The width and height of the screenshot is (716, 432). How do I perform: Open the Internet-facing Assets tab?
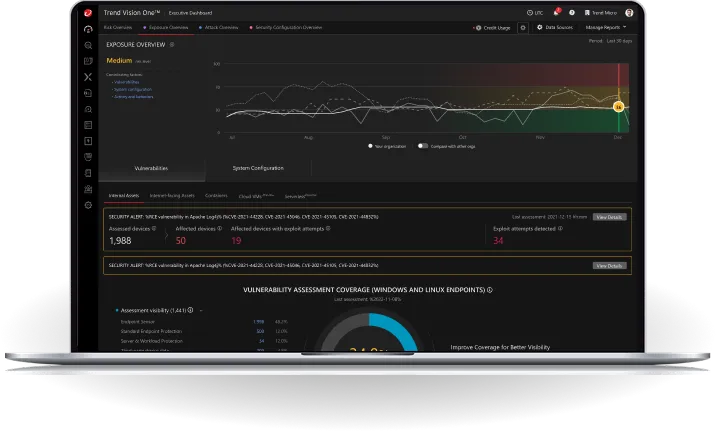click(x=172, y=196)
